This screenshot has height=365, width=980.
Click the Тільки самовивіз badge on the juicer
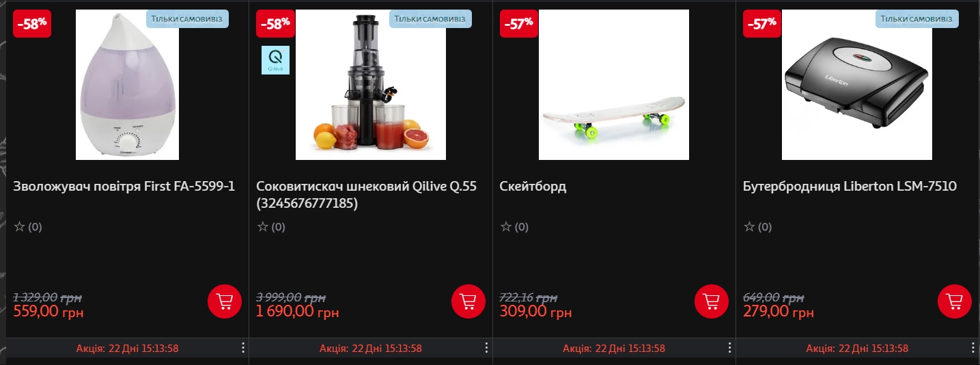tap(430, 18)
